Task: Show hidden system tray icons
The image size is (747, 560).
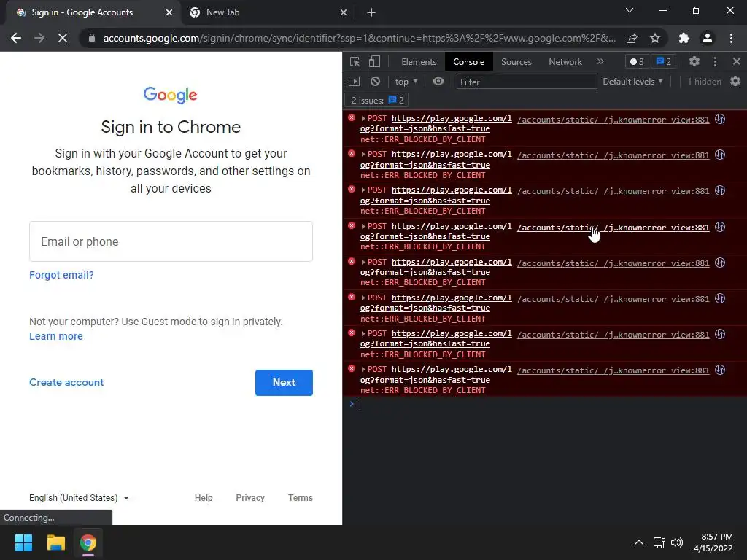Action: pyautogui.click(x=639, y=542)
